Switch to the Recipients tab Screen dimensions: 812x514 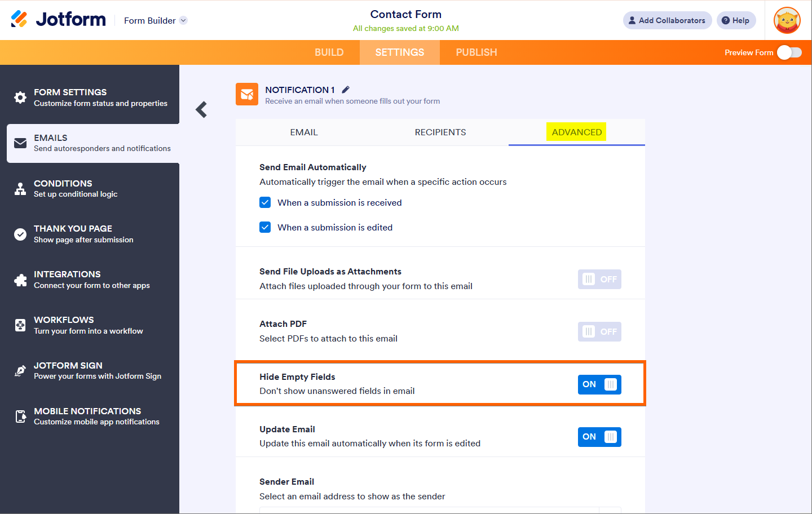click(x=440, y=132)
